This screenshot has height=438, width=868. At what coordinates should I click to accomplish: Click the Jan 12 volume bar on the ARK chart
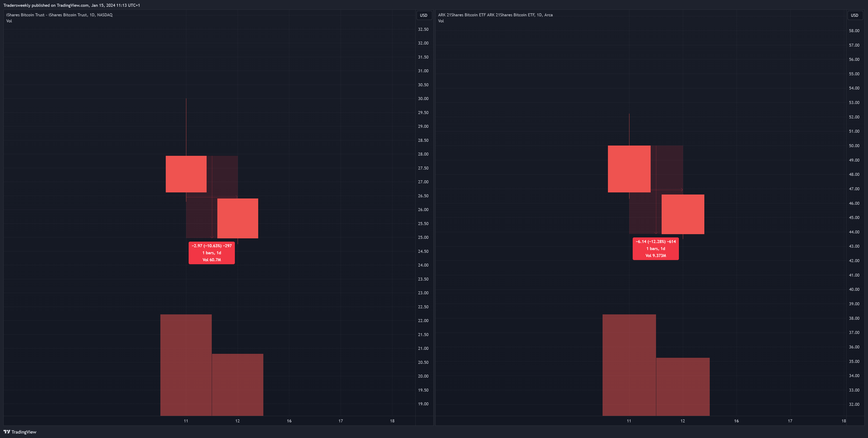(x=683, y=387)
